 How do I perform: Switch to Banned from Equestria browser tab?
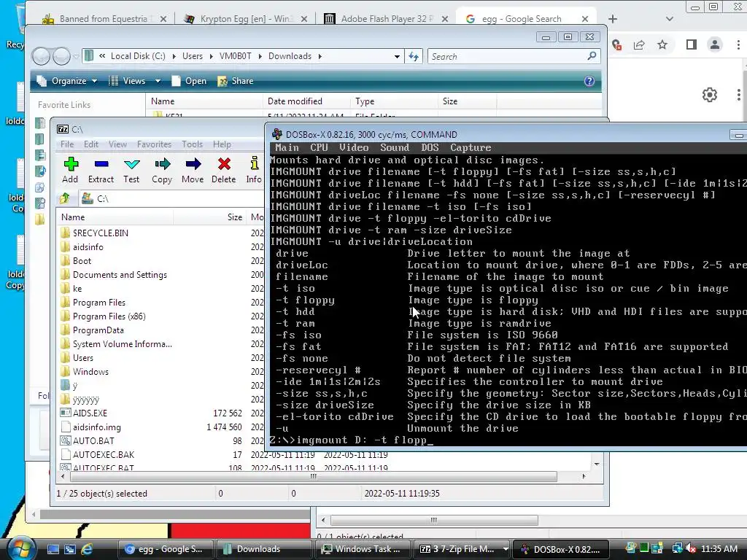(105, 18)
